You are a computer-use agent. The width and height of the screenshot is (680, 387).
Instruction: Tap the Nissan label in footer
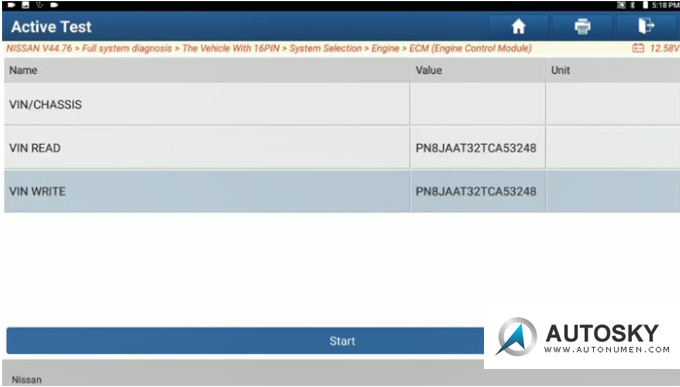tap(26, 380)
